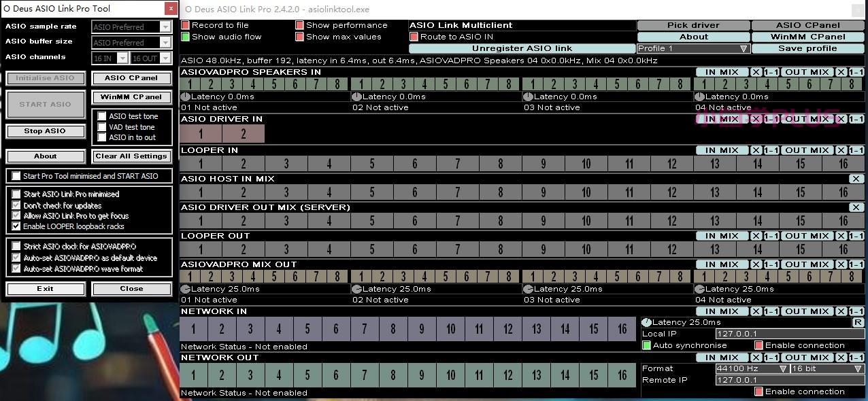868x401 pixels.
Task: Click the latency knob for Mix Out 03
Action: coord(528,289)
